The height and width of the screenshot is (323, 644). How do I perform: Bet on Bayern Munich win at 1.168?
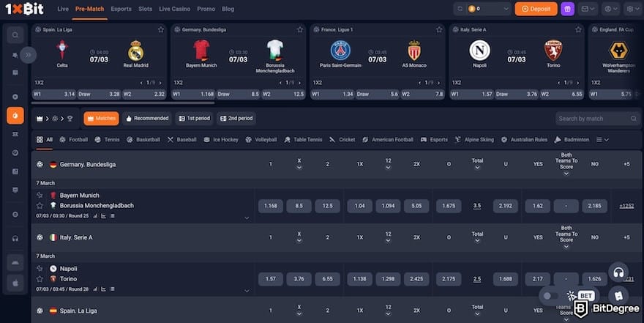pos(271,206)
